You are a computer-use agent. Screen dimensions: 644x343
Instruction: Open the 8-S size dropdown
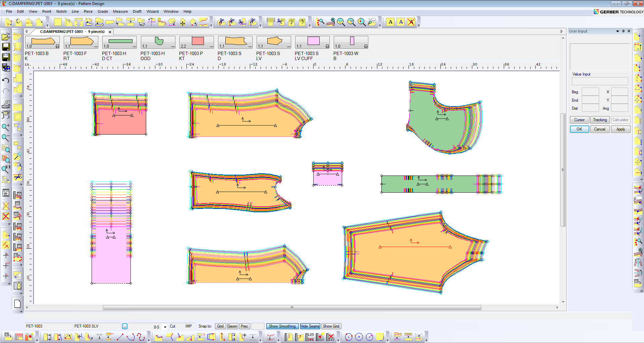[x=165, y=327]
